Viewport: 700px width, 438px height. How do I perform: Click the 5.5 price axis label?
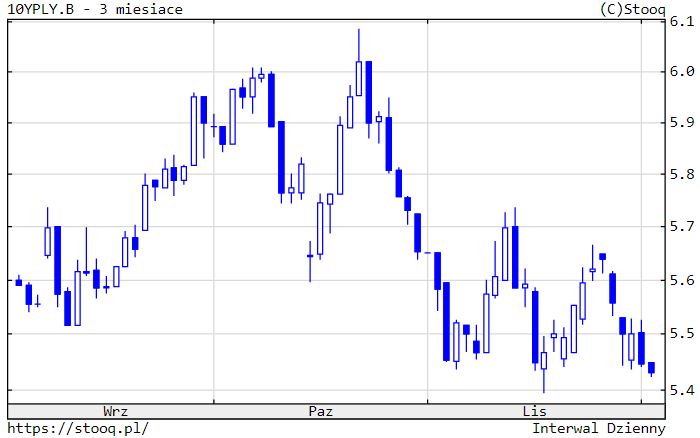[681, 333]
